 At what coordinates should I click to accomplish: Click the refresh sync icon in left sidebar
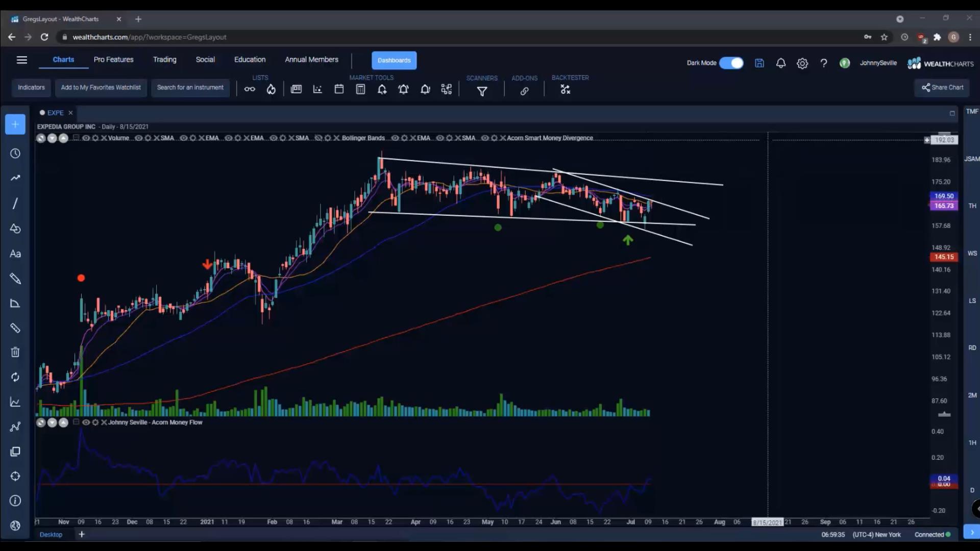(x=15, y=377)
